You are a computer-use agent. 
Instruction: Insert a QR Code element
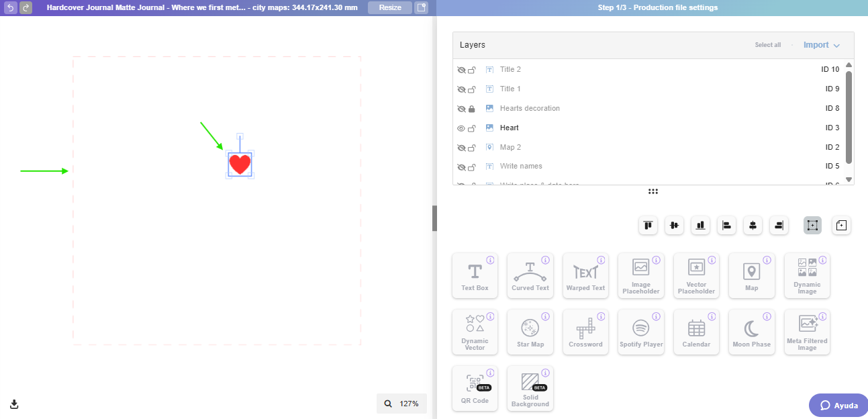475,388
